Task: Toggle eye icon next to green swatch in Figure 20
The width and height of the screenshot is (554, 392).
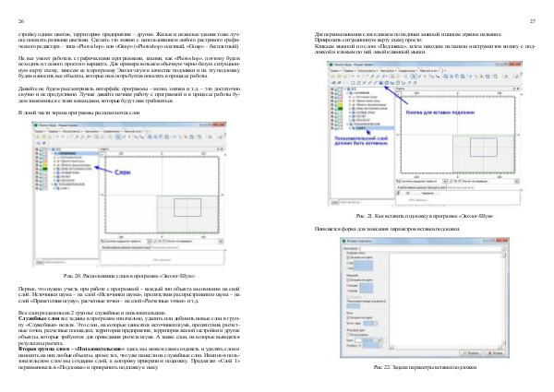Action: [37, 169]
